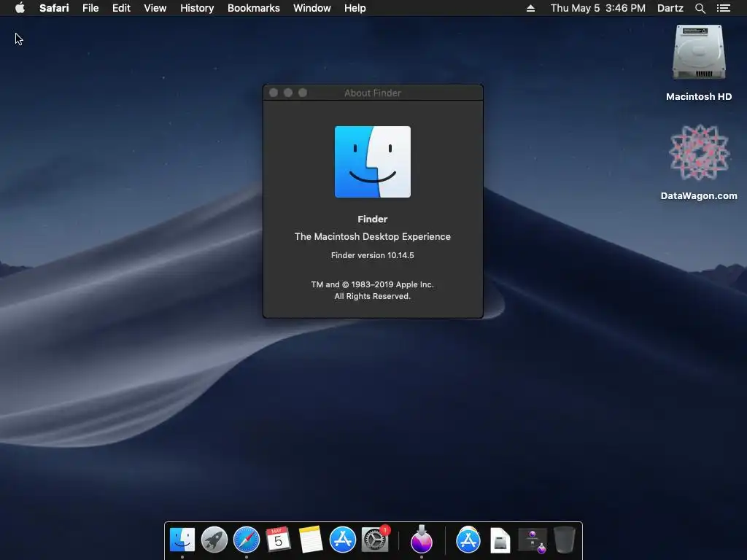The image size is (747, 560).
Task: Click 'TM and © 1983–2019 Apple Inc.' text
Action: (373, 284)
